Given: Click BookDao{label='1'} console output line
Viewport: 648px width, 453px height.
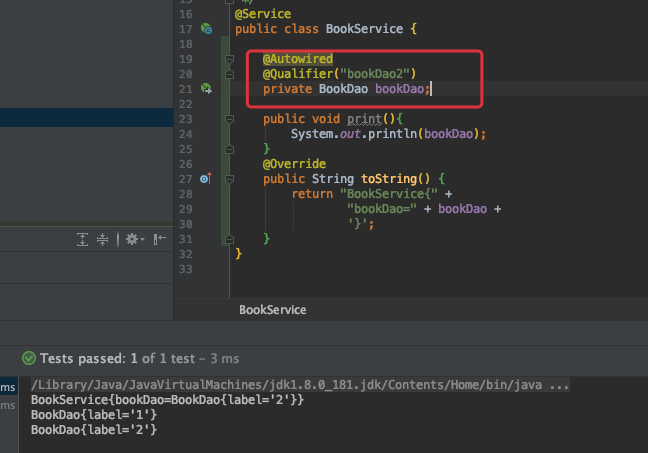Looking at the screenshot, I should coord(94,415).
